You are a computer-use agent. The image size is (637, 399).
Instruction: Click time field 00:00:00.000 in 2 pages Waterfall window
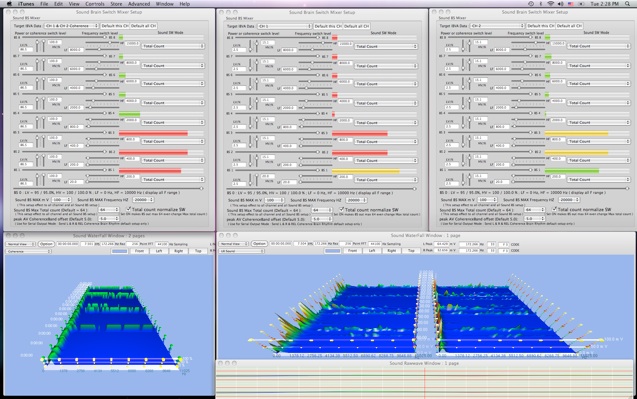pyautogui.click(x=68, y=244)
